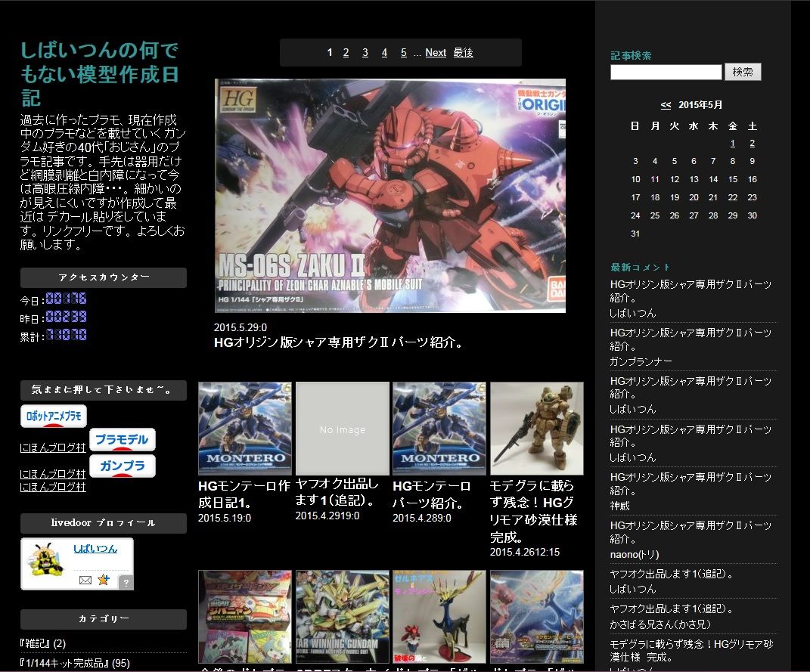Open the MS-06S Zaku II main image
810x672 pixels.
click(x=390, y=196)
